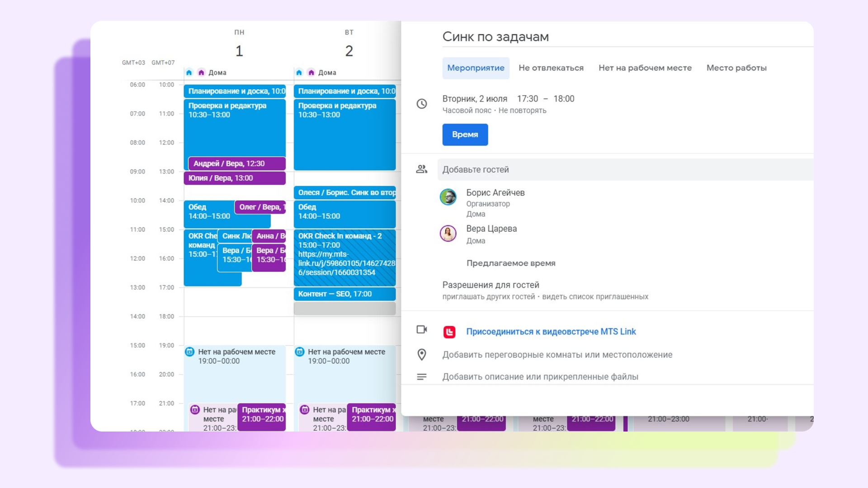Open Часовой пояс · Не повторять options
This screenshot has width=868, height=488.
(x=494, y=111)
